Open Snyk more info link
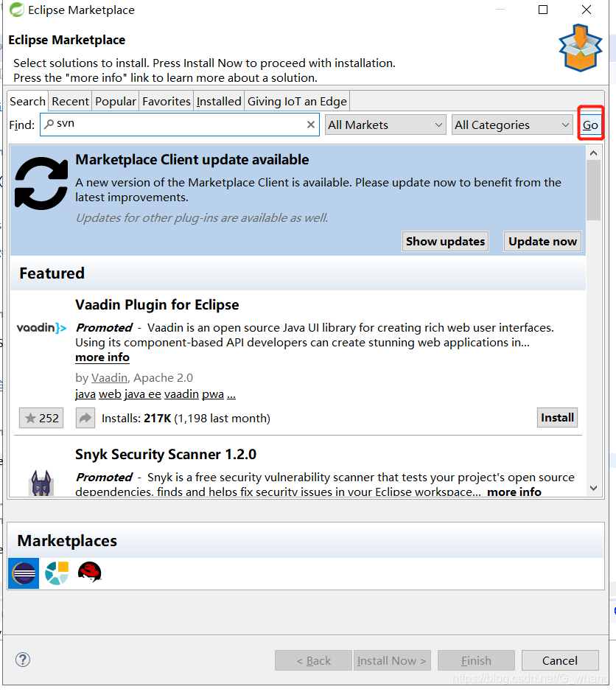This screenshot has height=692, width=616. pyautogui.click(x=514, y=492)
